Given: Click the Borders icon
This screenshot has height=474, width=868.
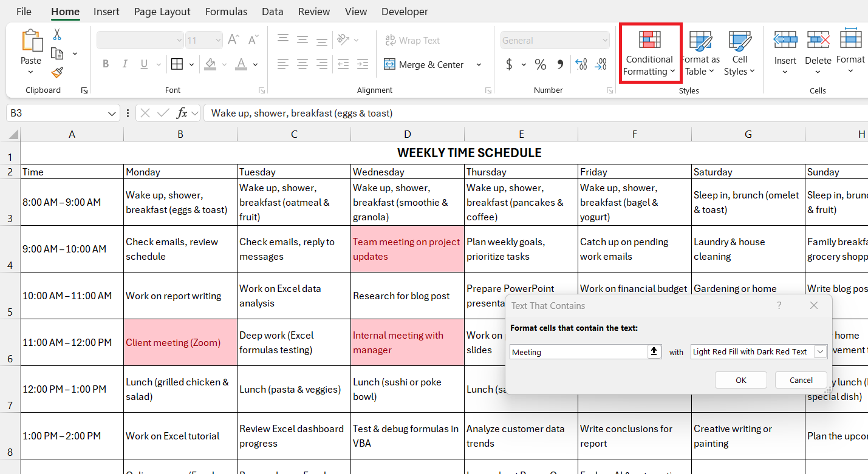Looking at the screenshot, I should click(x=177, y=64).
